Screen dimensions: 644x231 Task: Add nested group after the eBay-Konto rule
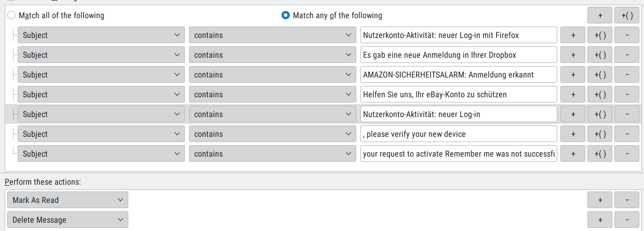600,95
